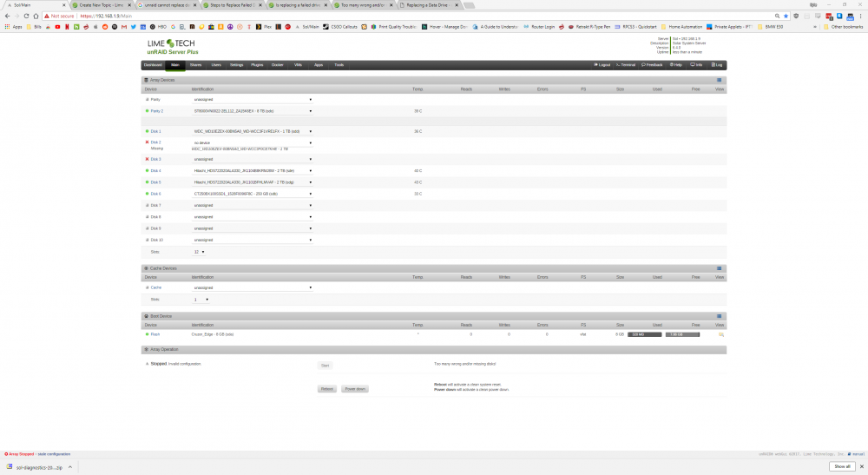Toggle Array Devices table view icon
Viewport: 868px width, 475px height.
click(719, 80)
